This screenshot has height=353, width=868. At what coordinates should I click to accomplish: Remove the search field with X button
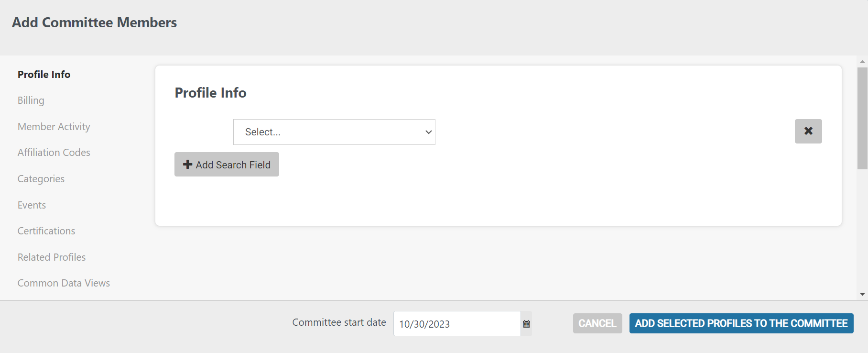[808, 131]
